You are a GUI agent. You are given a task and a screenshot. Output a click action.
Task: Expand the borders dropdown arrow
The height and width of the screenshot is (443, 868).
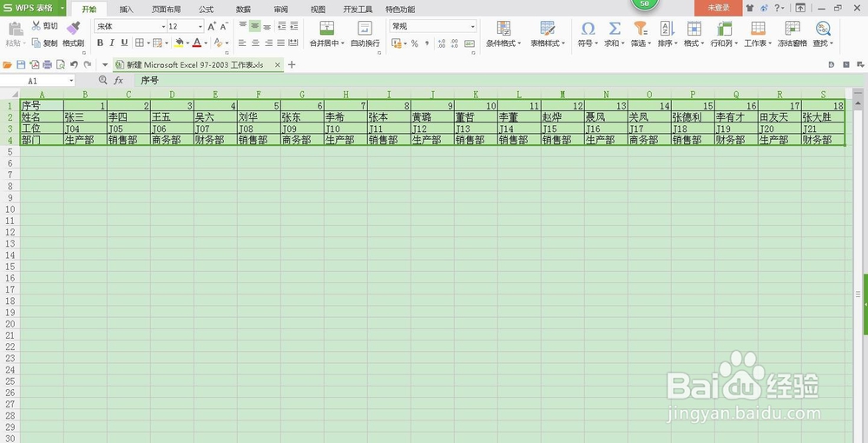click(148, 43)
